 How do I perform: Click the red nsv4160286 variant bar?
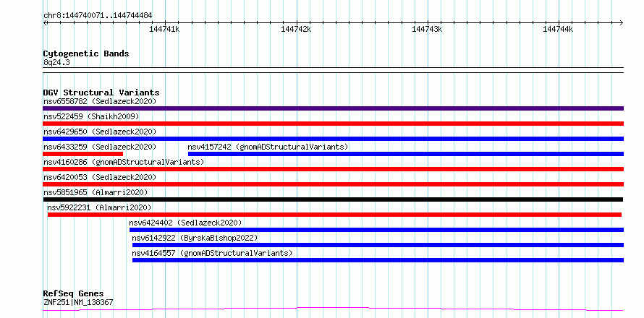pyautogui.click(x=333, y=169)
